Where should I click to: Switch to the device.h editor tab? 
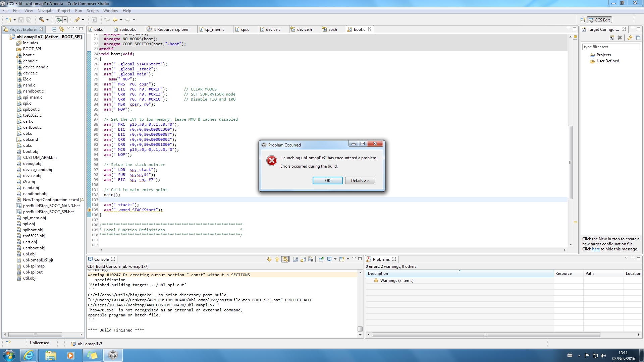click(304, 29)
